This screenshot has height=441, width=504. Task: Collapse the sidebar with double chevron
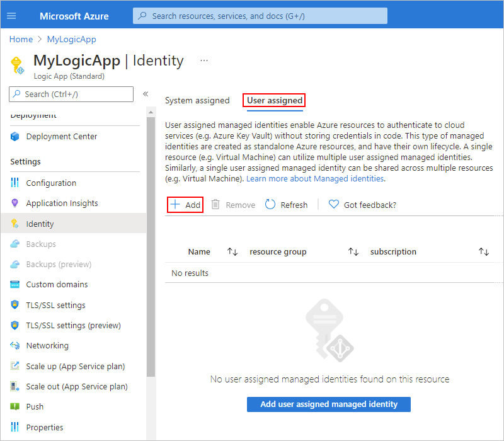point(146,94)
